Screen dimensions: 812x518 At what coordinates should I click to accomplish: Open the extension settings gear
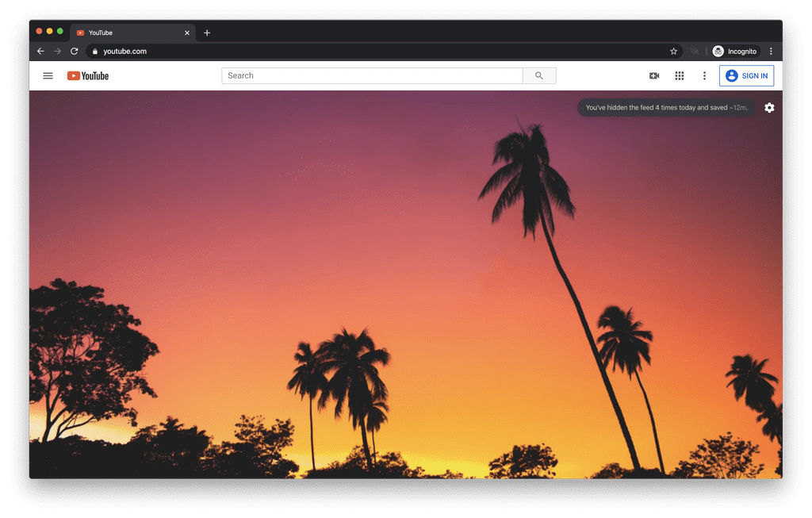pos(769,108)
